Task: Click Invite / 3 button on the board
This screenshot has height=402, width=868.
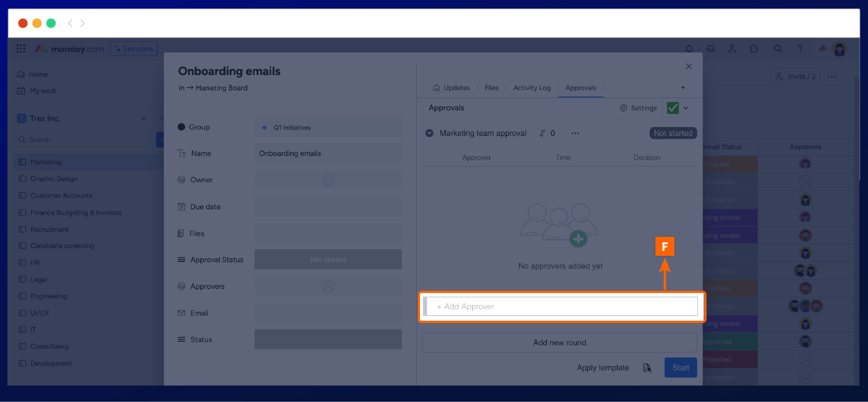Action: (x=795, y=76)
